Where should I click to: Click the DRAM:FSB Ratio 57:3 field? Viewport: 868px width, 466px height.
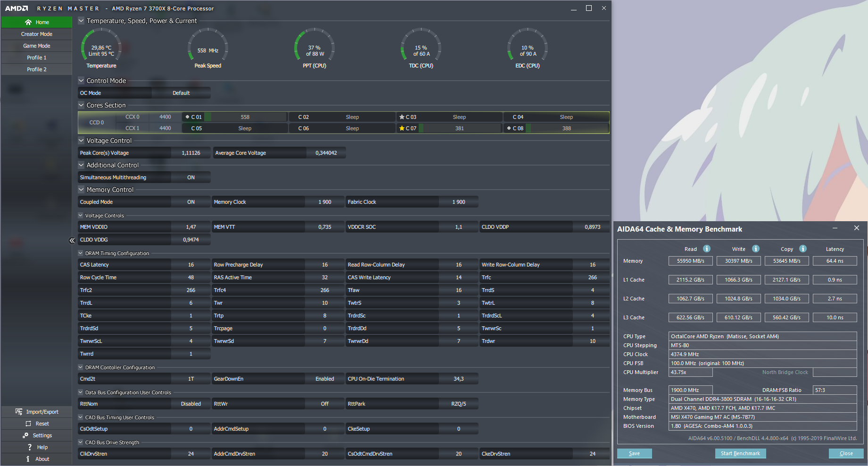point(835,390)
